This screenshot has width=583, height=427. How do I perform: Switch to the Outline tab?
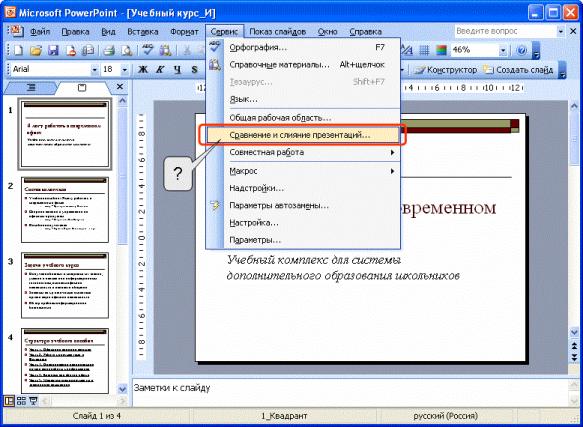pyautogui.click(x=32, y=88)
